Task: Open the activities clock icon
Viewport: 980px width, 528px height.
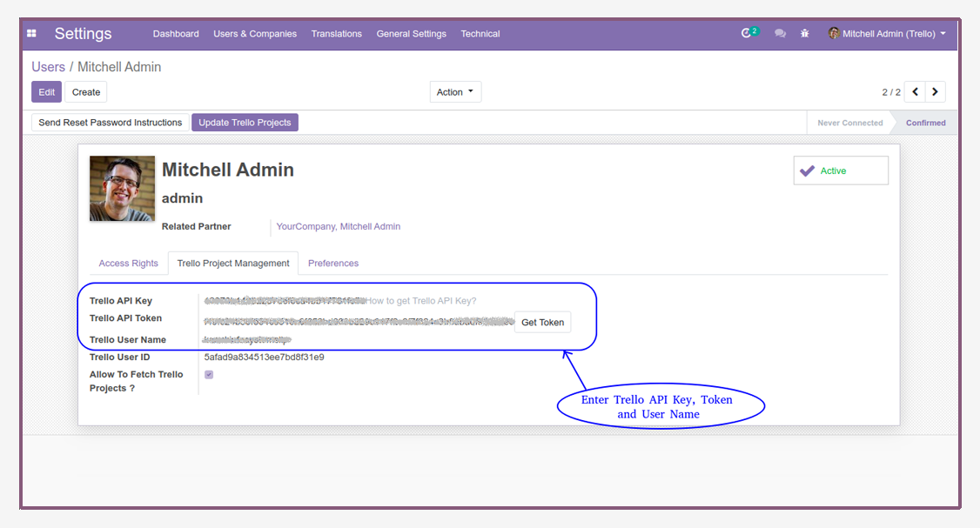Action: pyautogui.click(x=746, y=33)
